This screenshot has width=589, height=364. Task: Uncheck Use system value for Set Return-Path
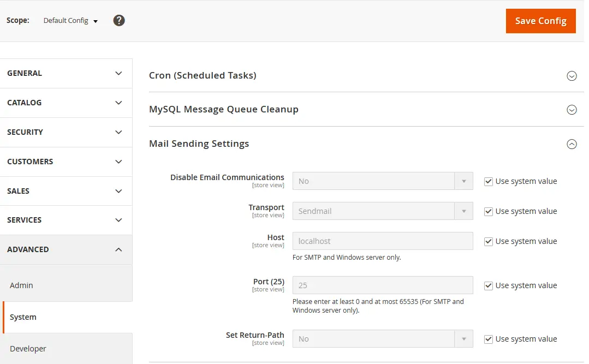[x=488, y=339]
